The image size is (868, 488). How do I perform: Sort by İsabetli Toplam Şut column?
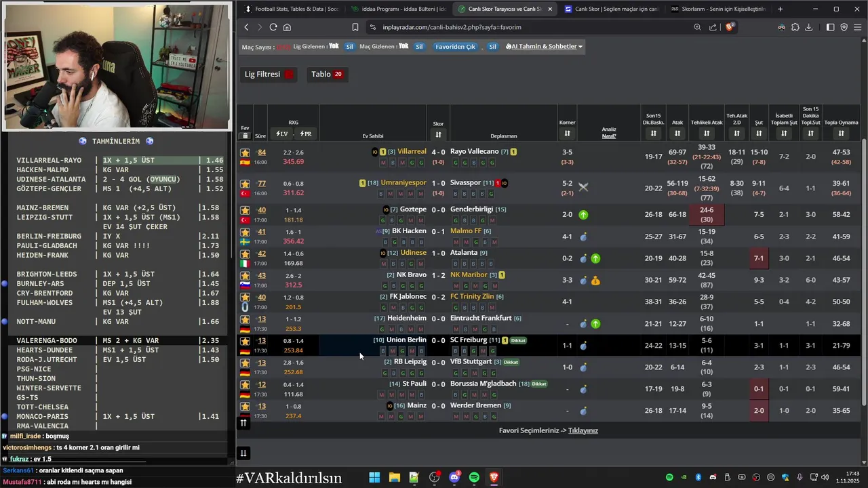(784, 134)
